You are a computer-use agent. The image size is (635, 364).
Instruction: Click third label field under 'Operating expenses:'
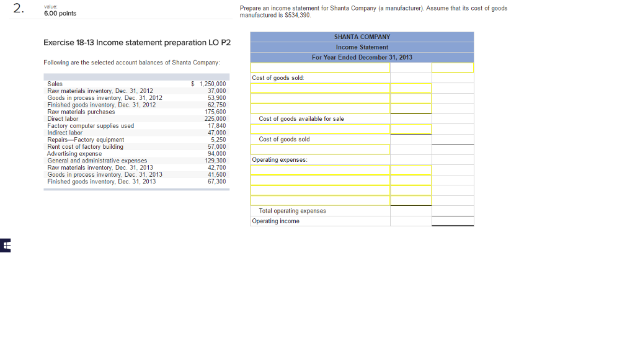pos(321,190)
